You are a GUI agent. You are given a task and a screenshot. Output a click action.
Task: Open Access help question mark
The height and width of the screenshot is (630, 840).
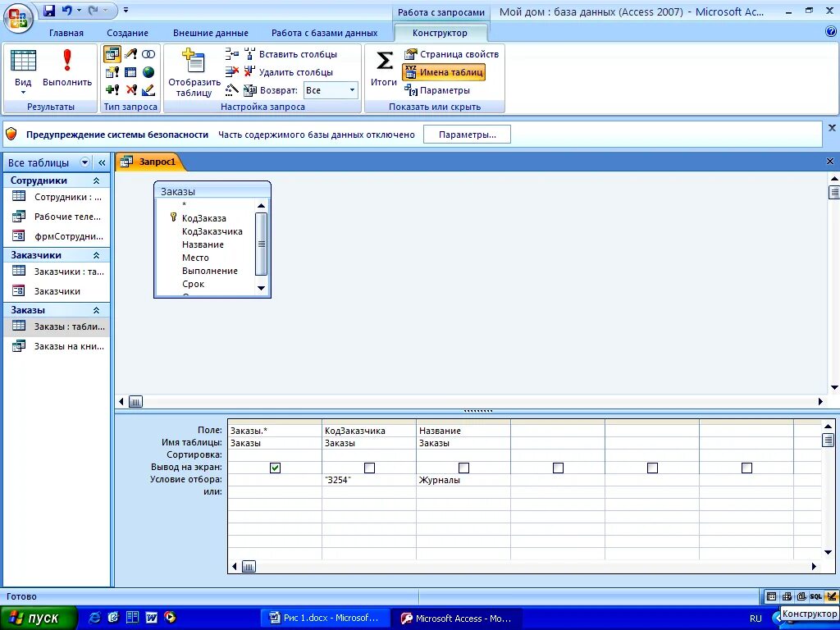pos(831,32)
